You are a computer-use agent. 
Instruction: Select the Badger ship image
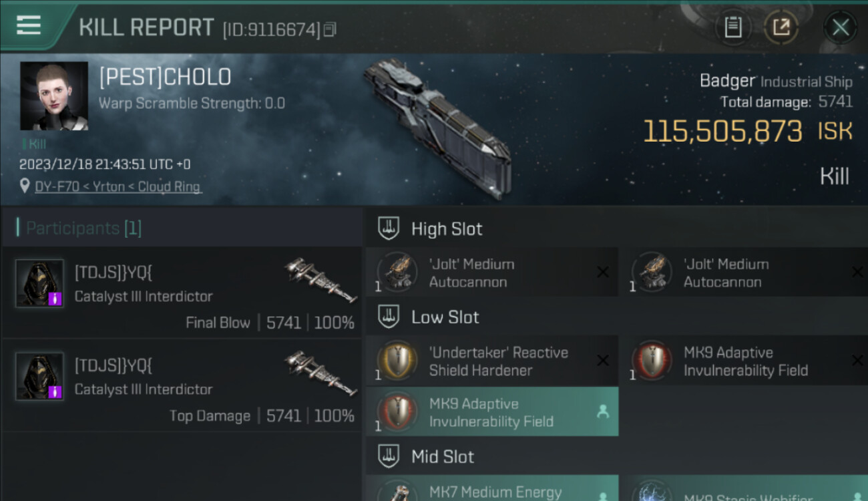(437, 127)
